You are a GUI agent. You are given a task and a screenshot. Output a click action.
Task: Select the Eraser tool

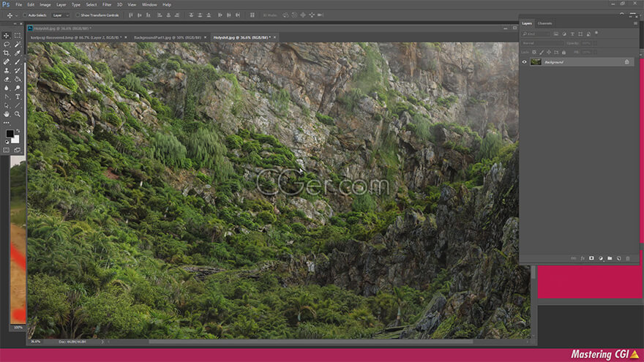click(6, 79)
